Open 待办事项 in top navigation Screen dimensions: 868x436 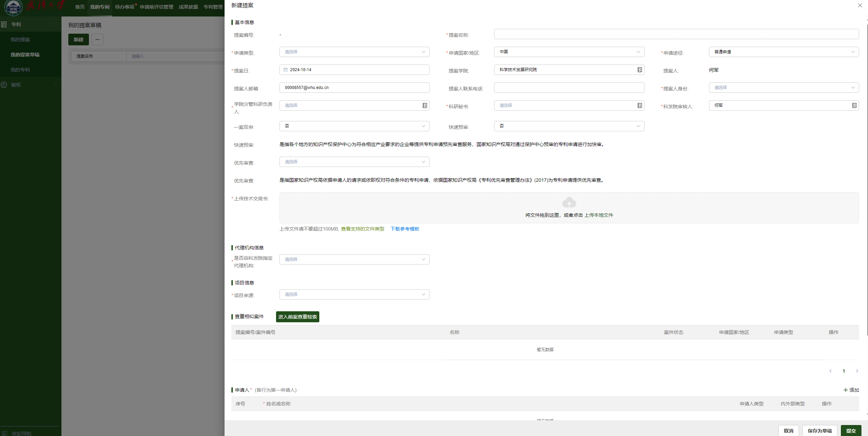click(124, 7)
